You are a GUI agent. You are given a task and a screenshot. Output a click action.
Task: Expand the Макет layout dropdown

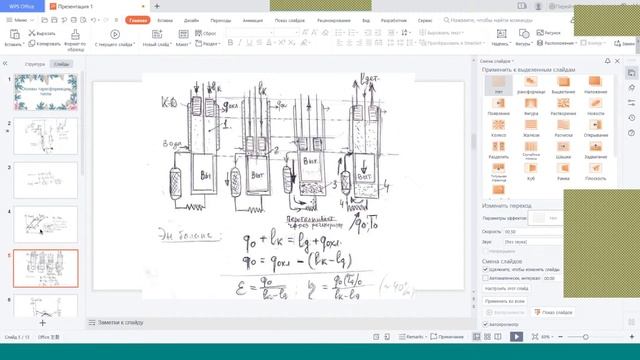coord(183,44)
